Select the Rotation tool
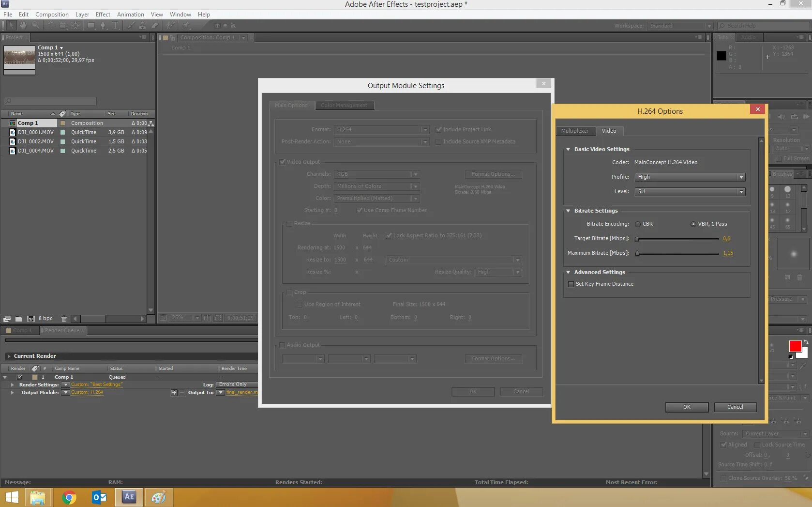 point(51,25)
